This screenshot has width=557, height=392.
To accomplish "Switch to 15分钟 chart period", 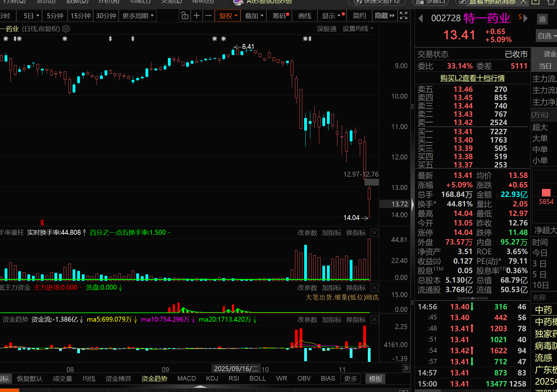I will pyautogui.click(x=81, y=16).
